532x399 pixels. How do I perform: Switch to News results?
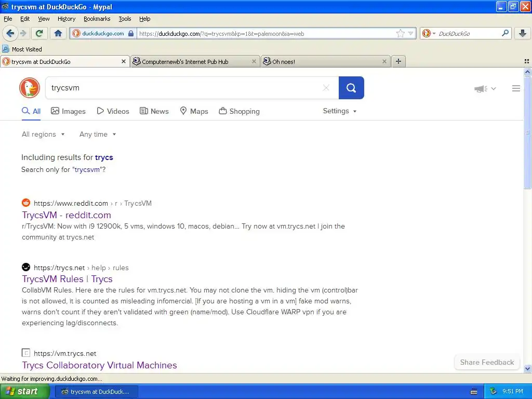(154, 111)
